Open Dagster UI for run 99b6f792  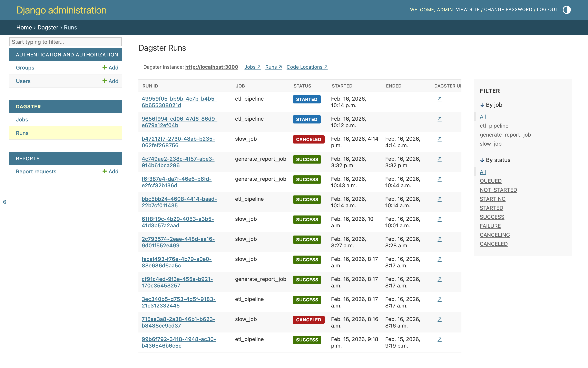pos(439,339)
